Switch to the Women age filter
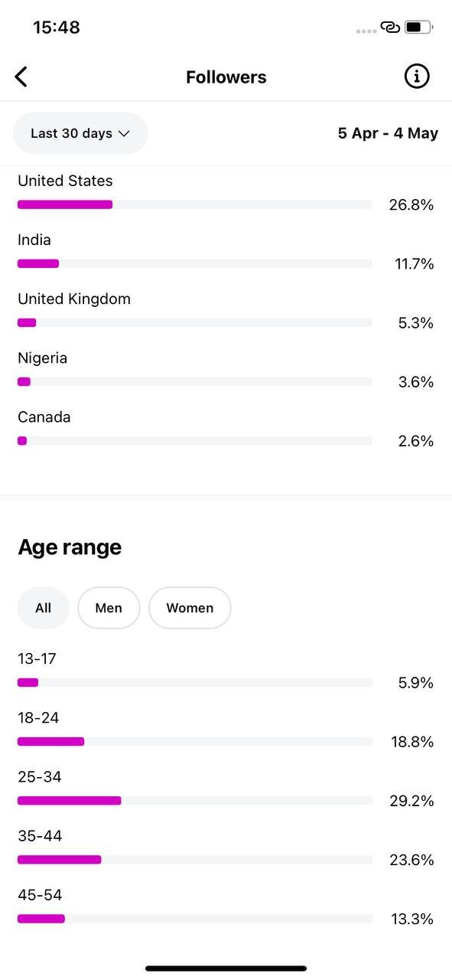Screen dimensions: 452x980 [x=190, y=608]
